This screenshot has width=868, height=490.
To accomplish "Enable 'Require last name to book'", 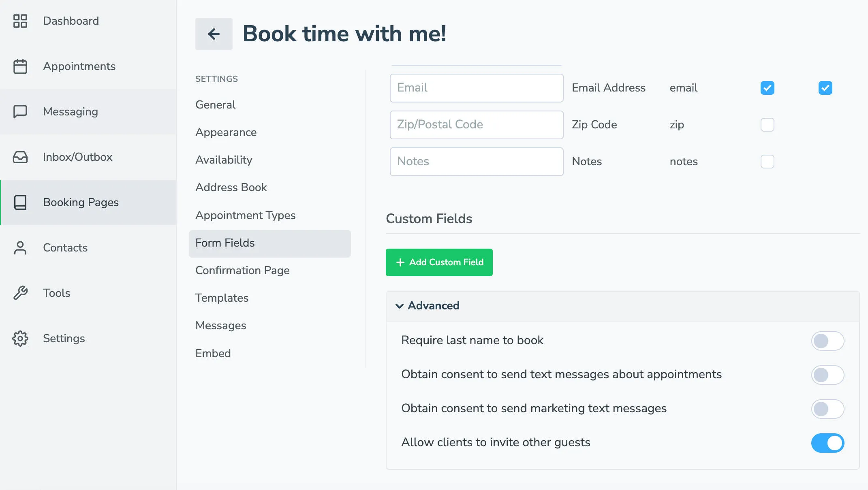I will [x=827, y=341].
